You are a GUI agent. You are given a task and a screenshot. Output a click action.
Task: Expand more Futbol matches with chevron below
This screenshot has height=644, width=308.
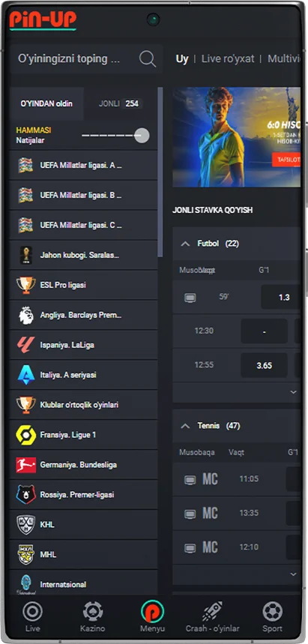click(x=293, y=392)
